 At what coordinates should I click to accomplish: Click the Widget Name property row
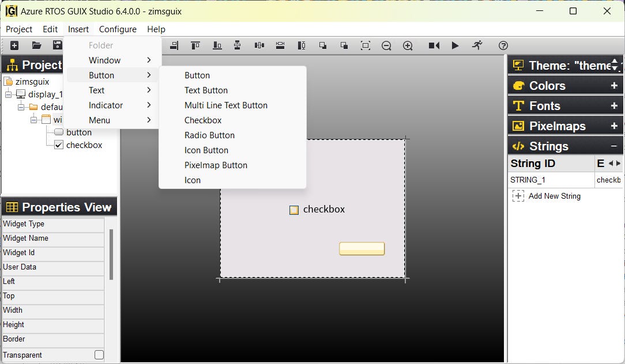(53, 238)
